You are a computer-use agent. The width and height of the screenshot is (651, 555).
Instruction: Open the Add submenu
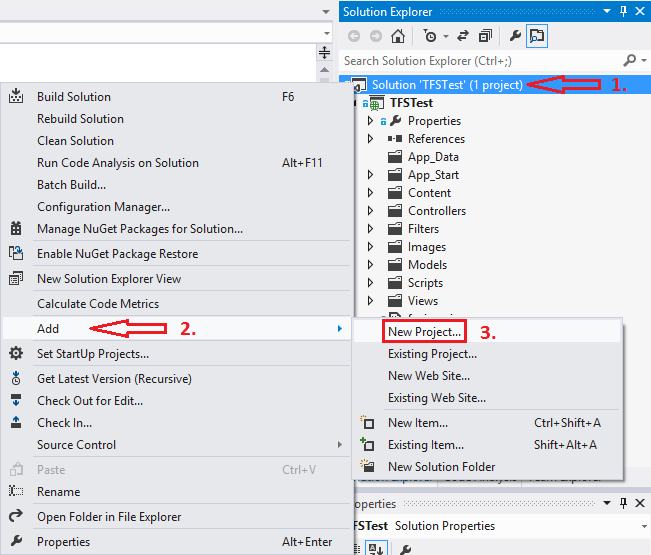[177, 329]
